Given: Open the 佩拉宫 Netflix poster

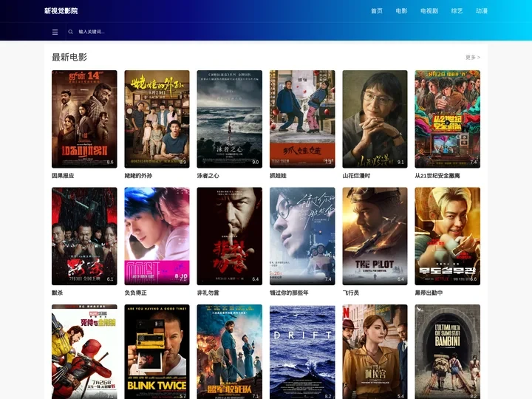Looking at the screenshot, I should 375,352.
